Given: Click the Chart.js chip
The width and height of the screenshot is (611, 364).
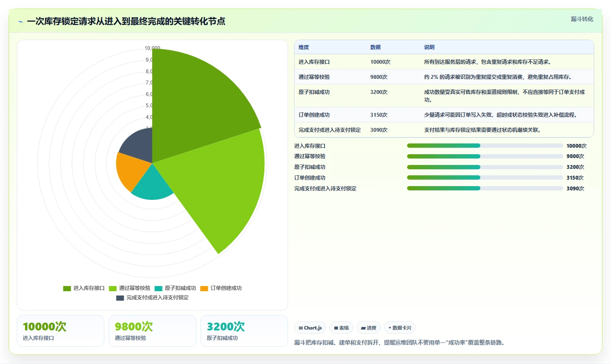Looking at the screenshot, I should [310, 328].
